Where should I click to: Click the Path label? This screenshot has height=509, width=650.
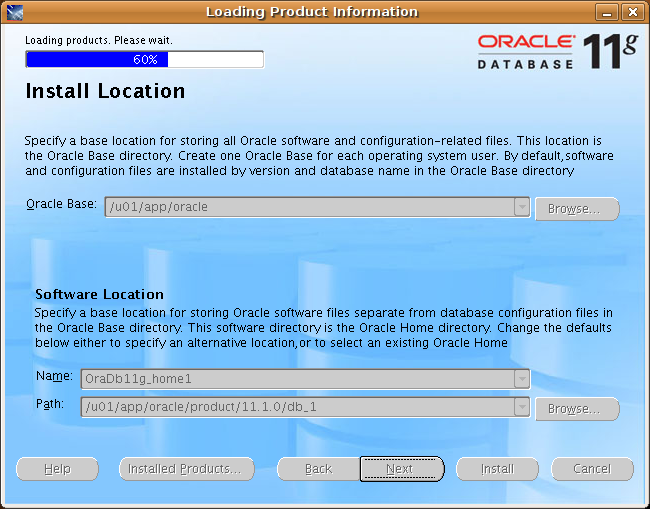tap(50, 404)
